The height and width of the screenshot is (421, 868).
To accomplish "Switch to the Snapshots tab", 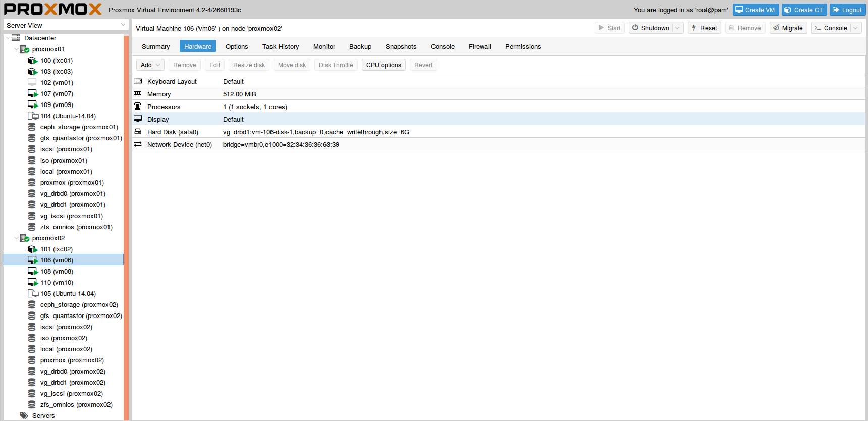I will point(401,47).
